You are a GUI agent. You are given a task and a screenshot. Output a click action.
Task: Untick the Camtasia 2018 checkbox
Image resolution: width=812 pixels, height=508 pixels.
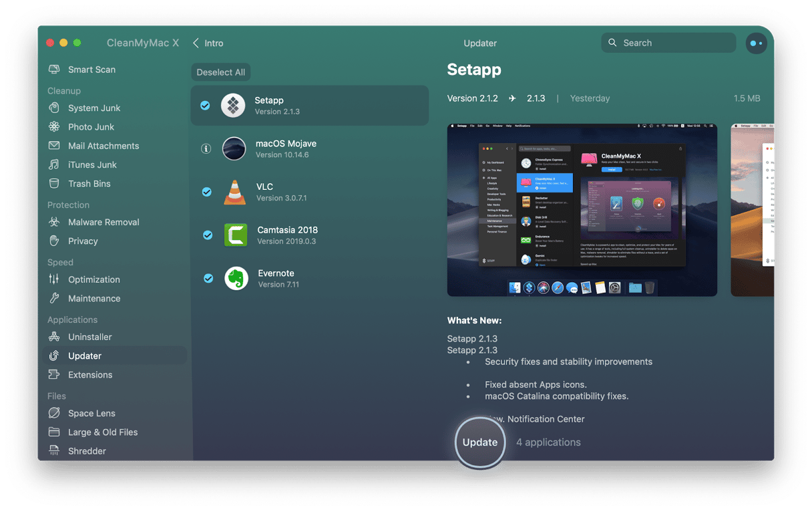208,235
